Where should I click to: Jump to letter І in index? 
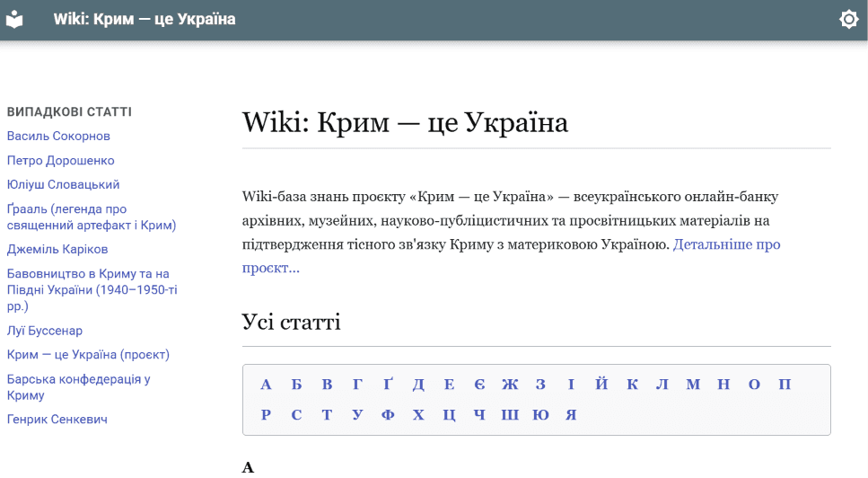tap(571, 384)
